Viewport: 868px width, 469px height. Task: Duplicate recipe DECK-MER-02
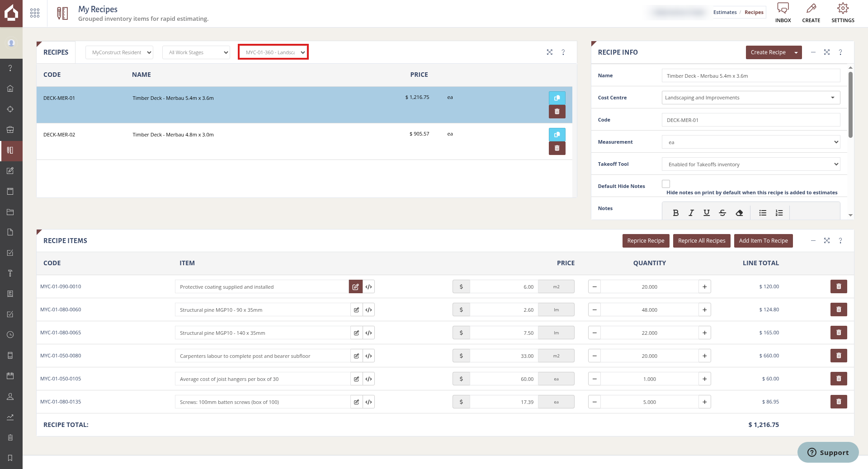(x=557, y=135)
